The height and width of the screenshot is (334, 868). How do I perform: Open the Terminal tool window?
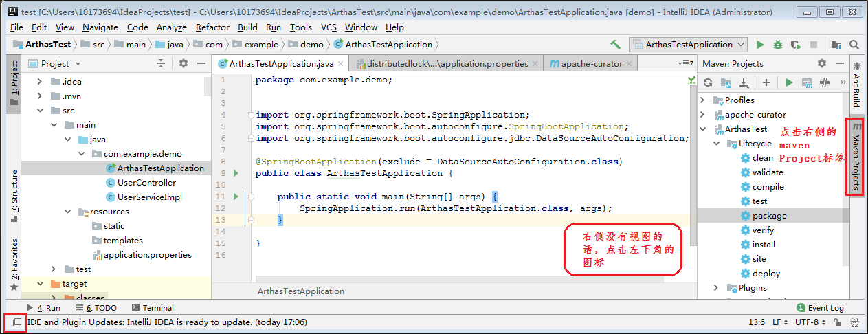pyautogui.click(x=153, y=308)
